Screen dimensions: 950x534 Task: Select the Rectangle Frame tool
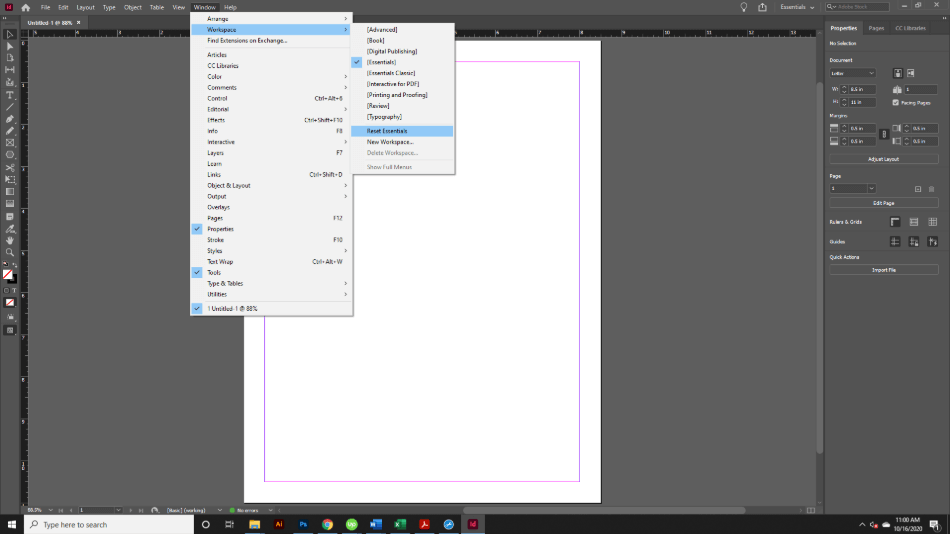pyautogui.click(x=10, y=143)
